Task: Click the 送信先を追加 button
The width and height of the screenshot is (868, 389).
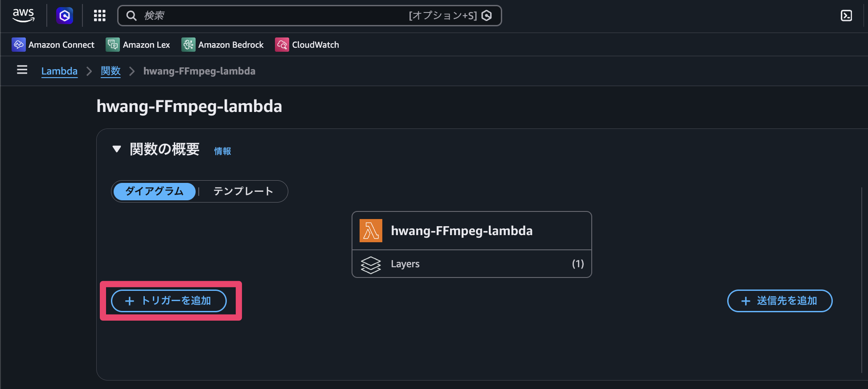Action: pos(779,301)
